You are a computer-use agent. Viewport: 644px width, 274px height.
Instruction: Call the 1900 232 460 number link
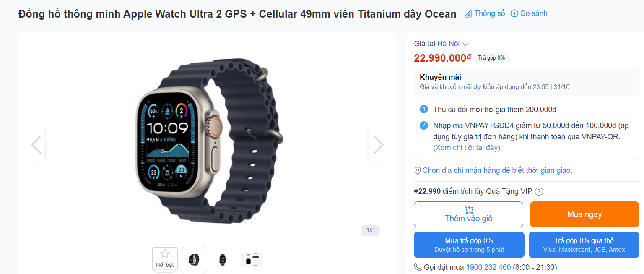tap(488, 267)
